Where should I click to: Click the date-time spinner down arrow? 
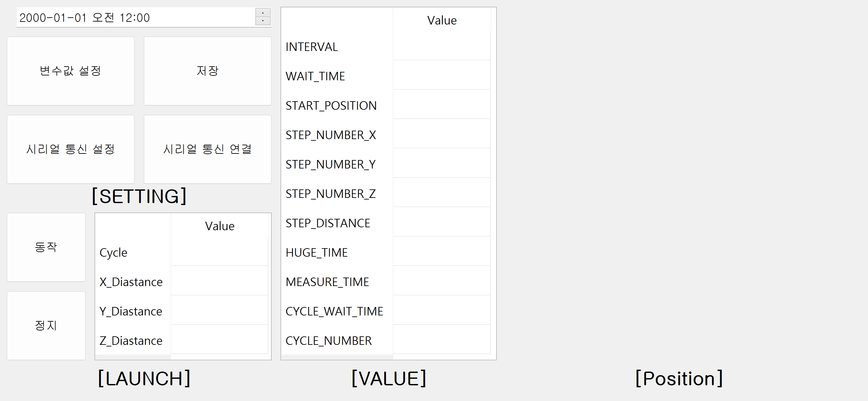(262, 21)
